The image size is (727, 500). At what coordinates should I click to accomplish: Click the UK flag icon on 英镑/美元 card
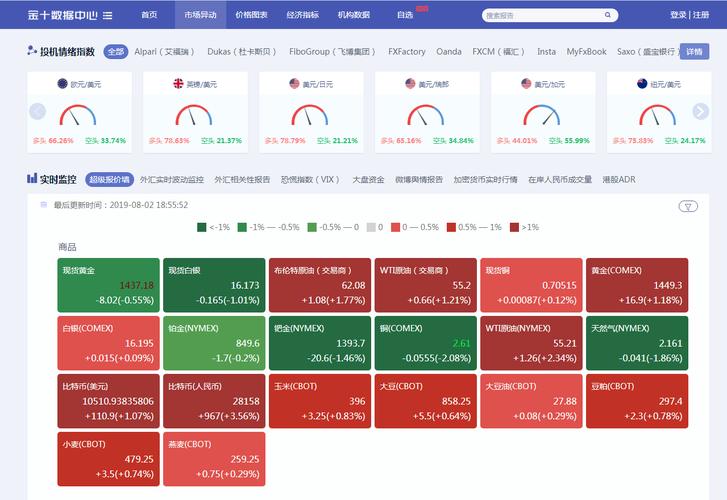click(x=178, y=85)
